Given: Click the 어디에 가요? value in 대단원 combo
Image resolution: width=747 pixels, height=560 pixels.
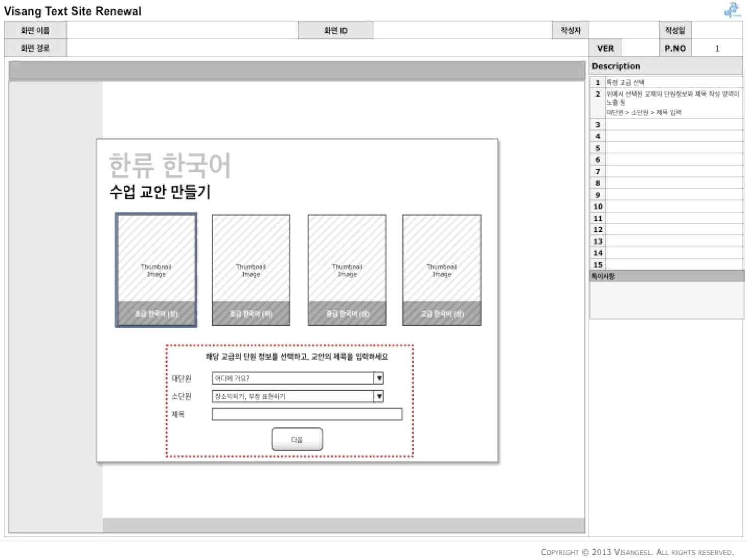Looking at the screenshot, I should (232, 378).
